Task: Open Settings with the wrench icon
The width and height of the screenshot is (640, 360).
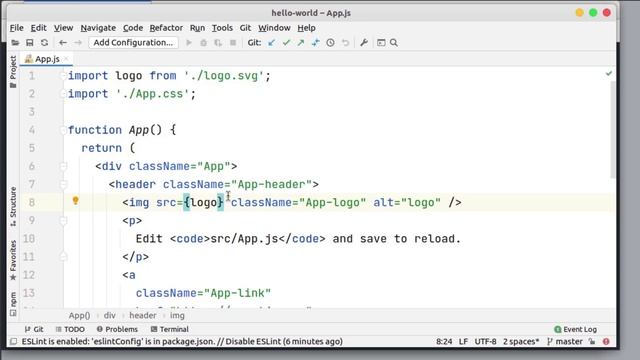Action: coord(364,42)
